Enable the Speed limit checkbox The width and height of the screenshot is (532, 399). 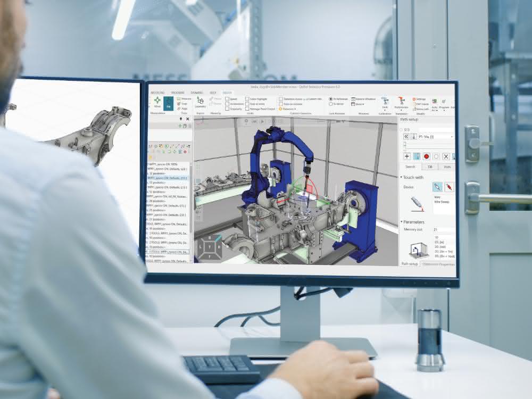(228, 99)
